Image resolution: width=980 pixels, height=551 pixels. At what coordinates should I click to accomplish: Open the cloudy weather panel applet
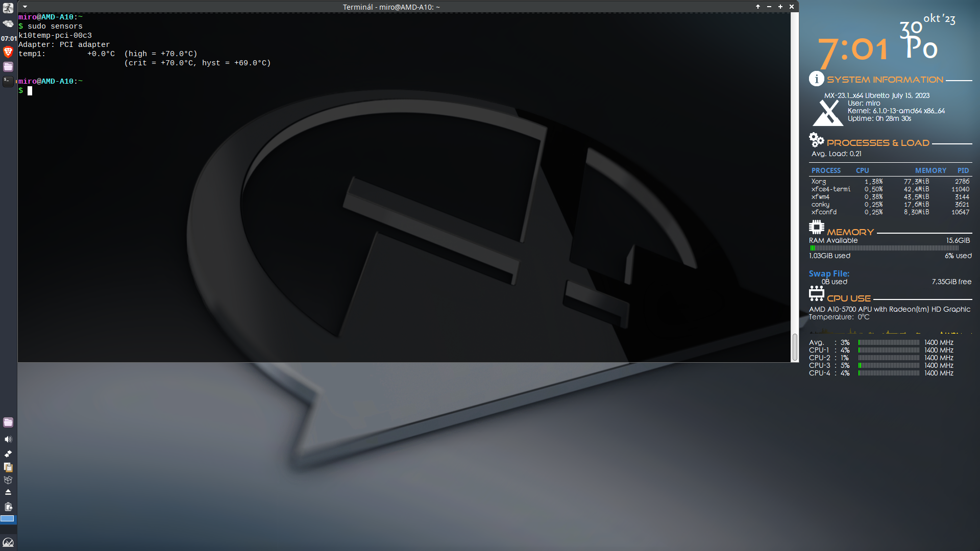(x=8, y=23)
